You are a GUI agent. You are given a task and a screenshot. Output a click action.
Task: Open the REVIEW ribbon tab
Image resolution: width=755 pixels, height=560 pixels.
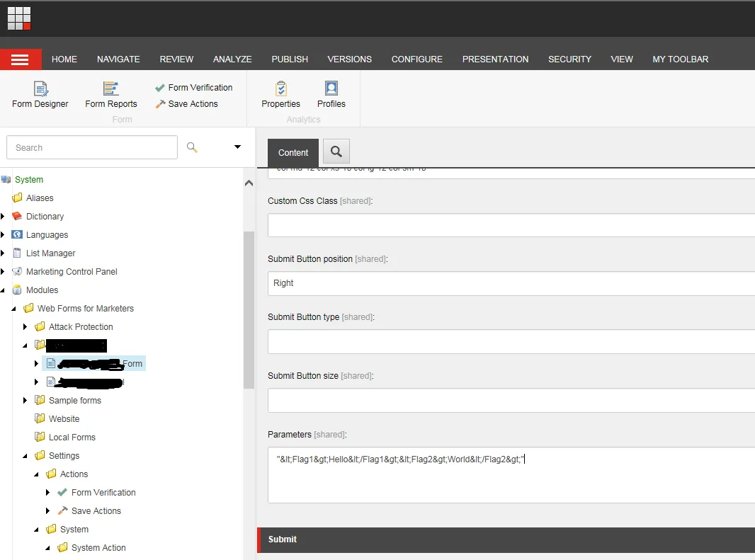[177, 59]
